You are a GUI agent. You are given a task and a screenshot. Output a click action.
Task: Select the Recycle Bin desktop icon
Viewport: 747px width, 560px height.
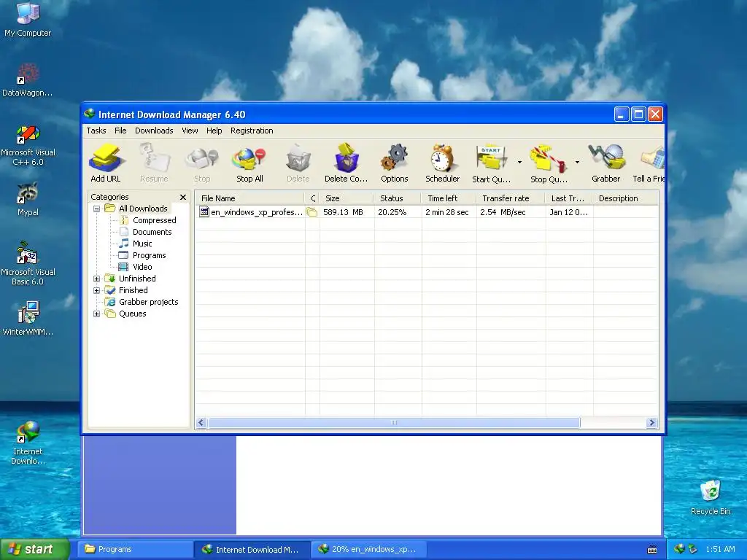coord(711,497)
